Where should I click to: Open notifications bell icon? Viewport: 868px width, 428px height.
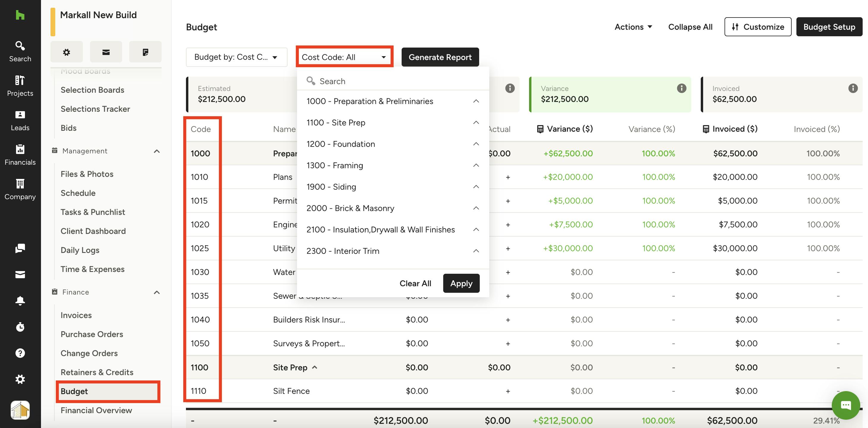20,300
